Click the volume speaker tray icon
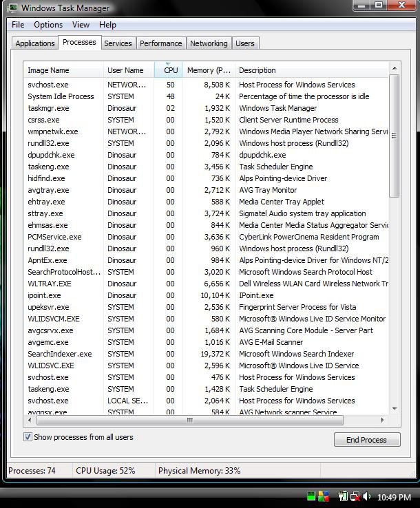The height and width of the screenshot is (508, 420). [x=366, y=496]
